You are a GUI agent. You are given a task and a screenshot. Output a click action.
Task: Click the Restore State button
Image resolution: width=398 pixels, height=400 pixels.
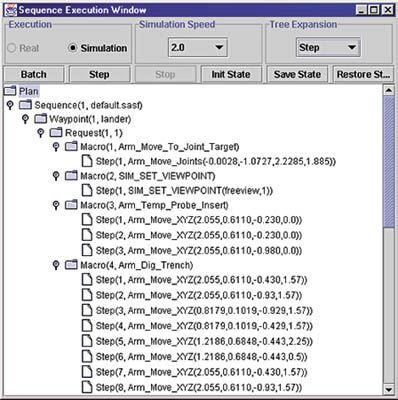point(363,74)
